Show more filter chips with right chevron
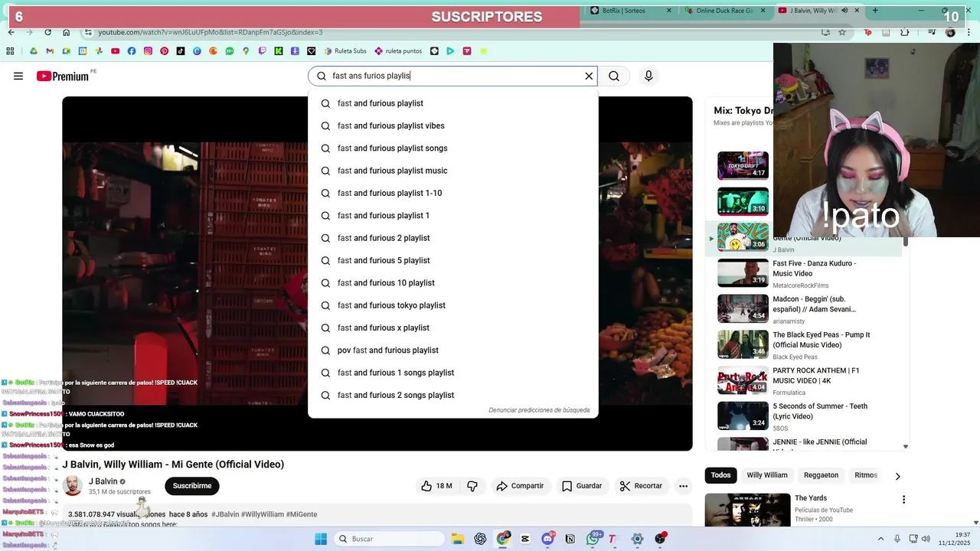 (897, 476)
